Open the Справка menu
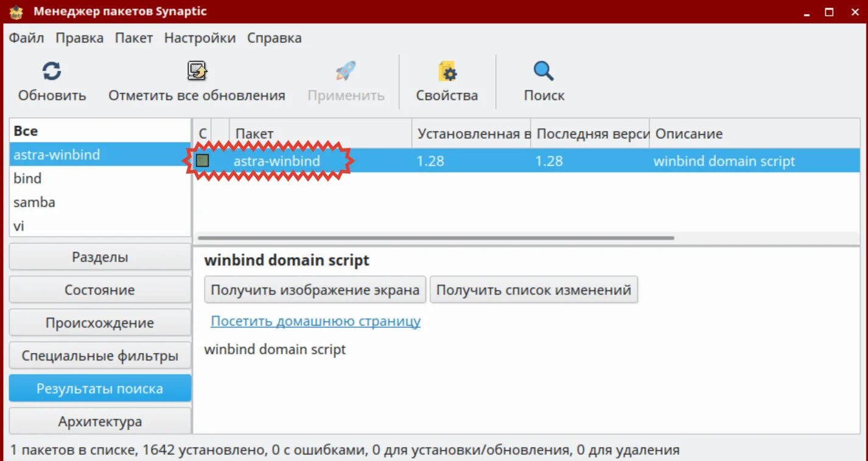Image resolution: width=868 pixels, height=461 pixels. click(x=274, y=38)
